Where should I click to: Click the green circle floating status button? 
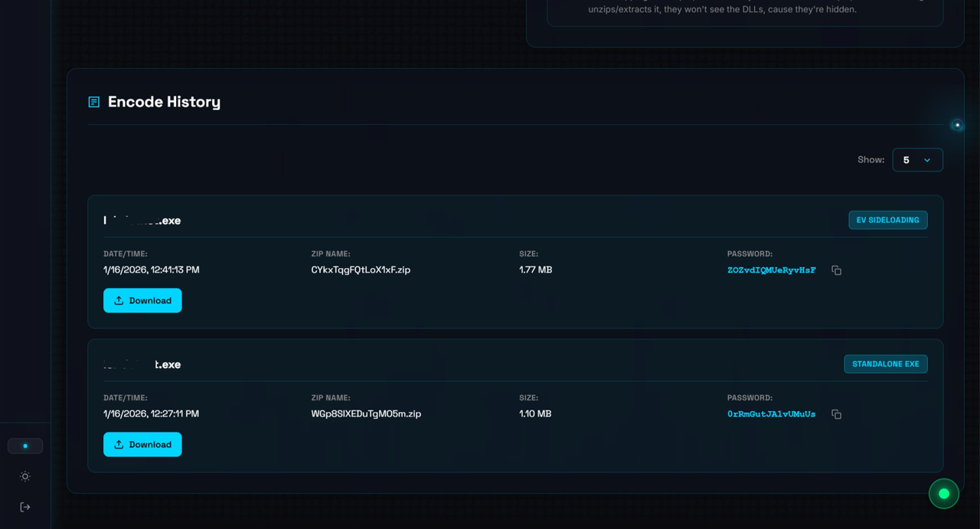pos(944,494)
